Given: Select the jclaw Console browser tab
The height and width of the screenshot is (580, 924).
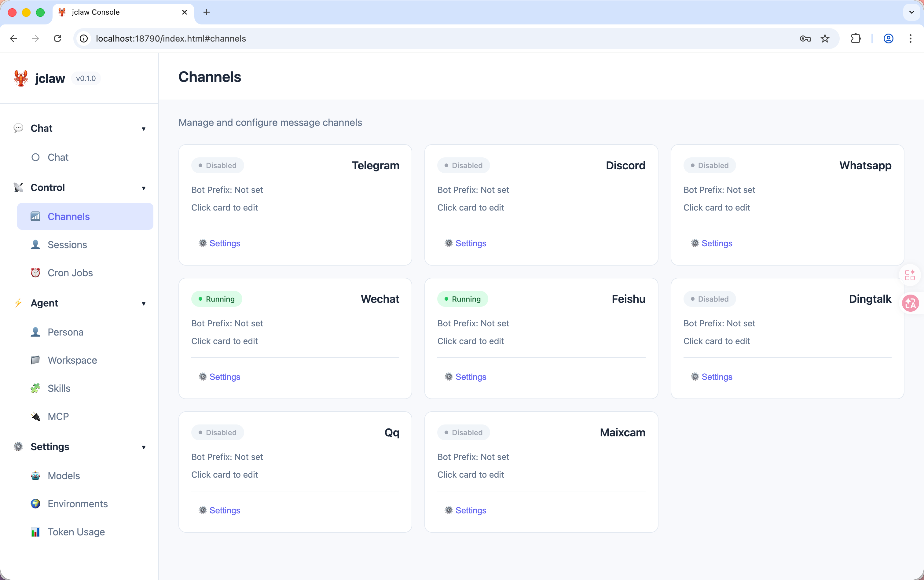Looking at the screenshot, I should pos(123,12).
